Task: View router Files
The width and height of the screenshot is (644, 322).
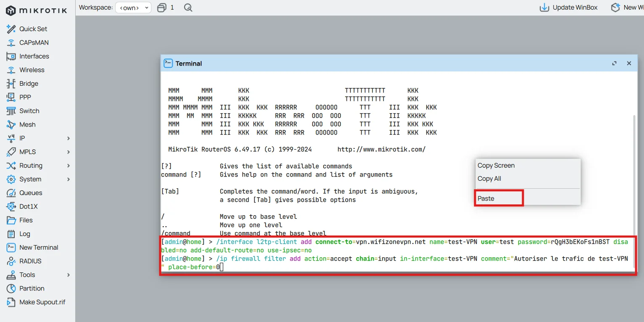Action: (24, 220)
